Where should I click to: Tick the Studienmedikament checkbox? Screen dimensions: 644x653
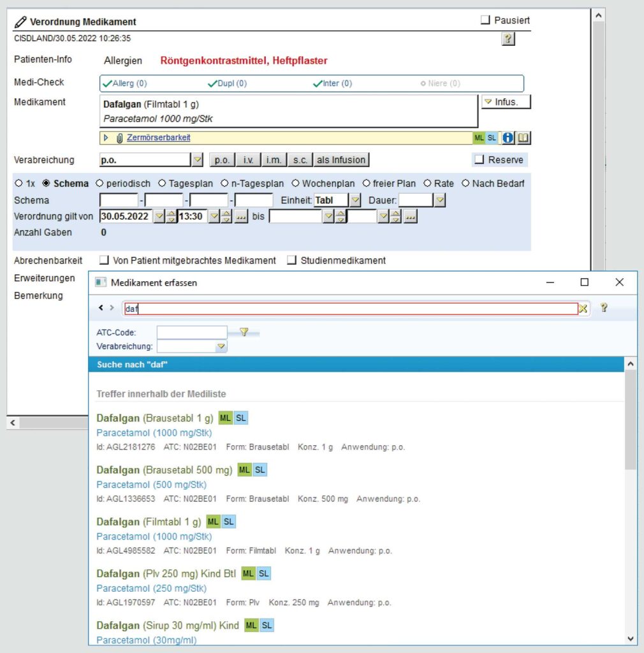[291, 260]
